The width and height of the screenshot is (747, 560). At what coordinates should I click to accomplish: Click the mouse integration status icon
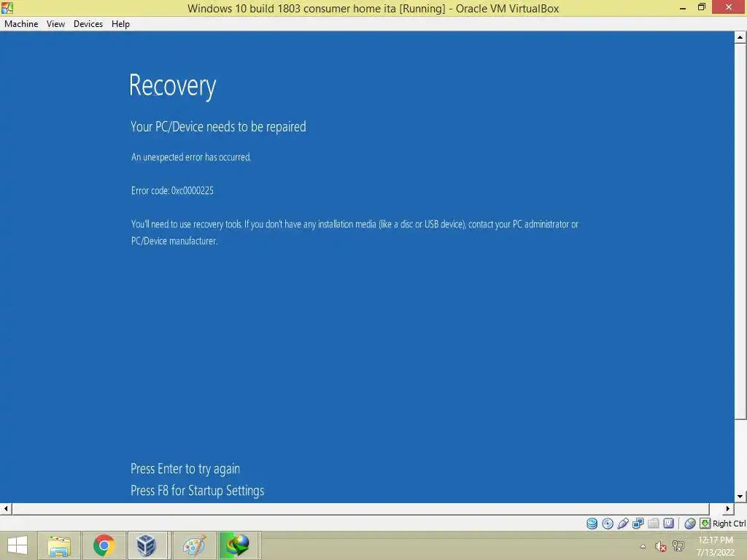click(690, 524)
